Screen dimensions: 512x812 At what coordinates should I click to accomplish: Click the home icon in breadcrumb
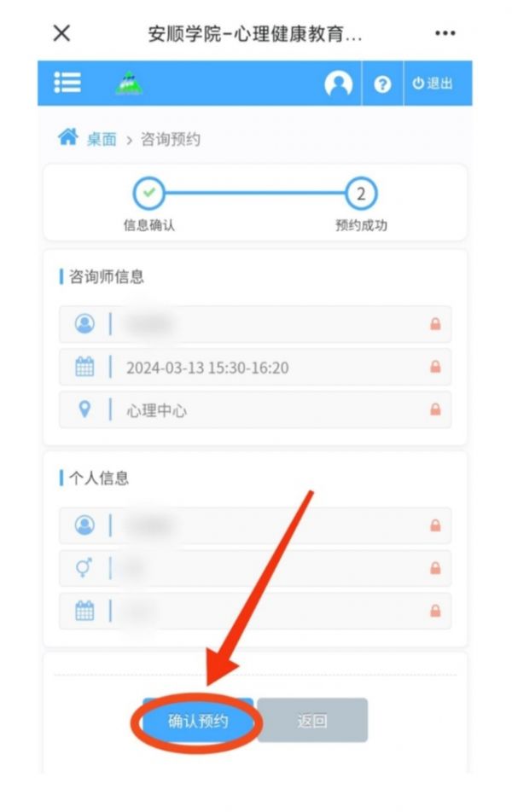[x=68, y=137]
